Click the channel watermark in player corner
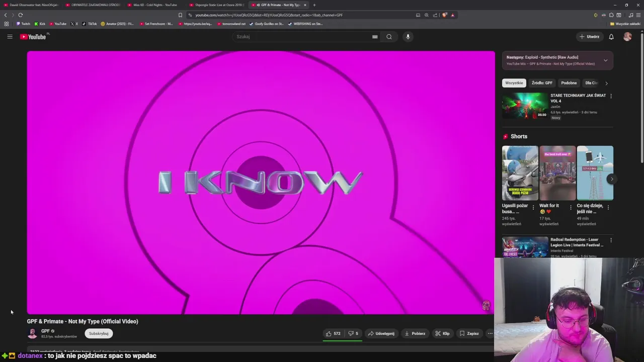 486,305
